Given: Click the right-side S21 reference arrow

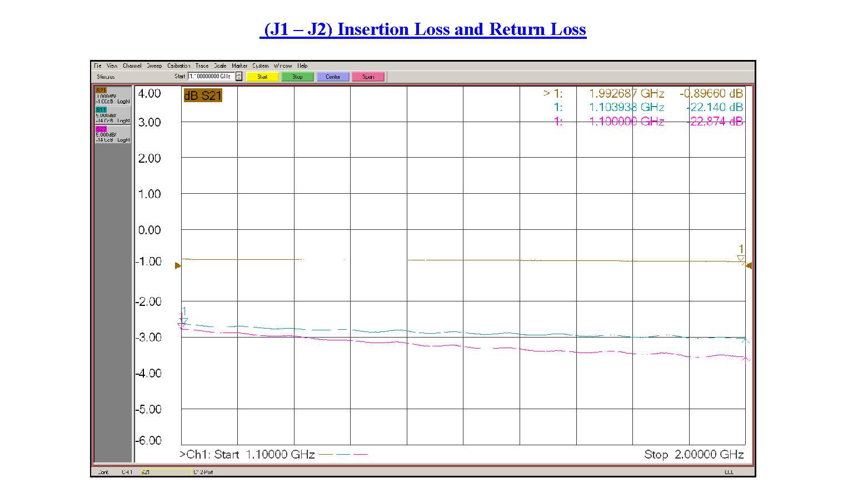Looking at the screenshot, I should [x=749, y=266].
